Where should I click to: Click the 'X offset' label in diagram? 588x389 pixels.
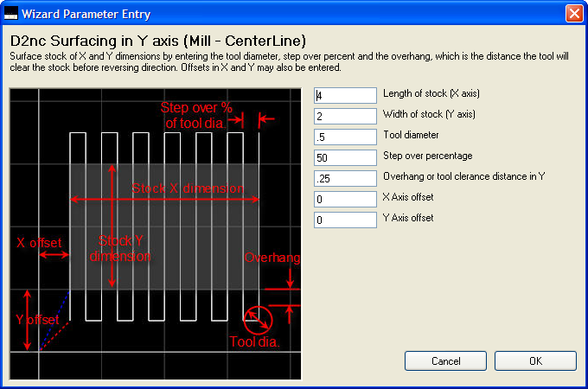[x=39, y=242]
